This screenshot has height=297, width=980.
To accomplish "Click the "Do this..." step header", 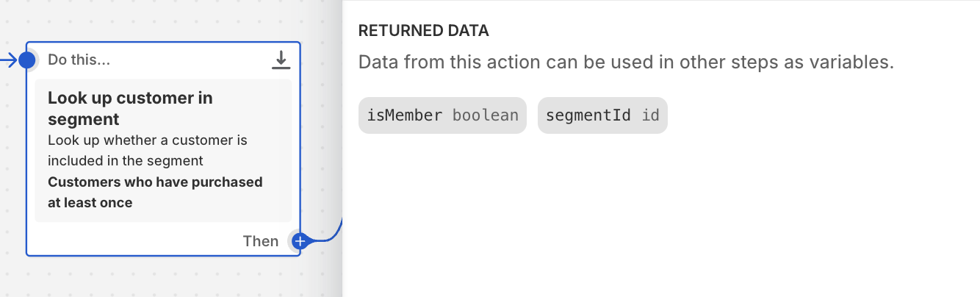I will (79, 60).
